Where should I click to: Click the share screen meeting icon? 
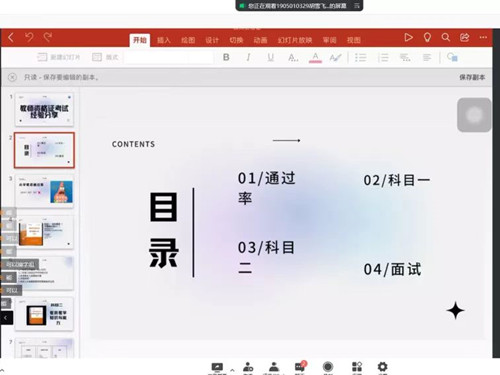click(x=217, y=367)
